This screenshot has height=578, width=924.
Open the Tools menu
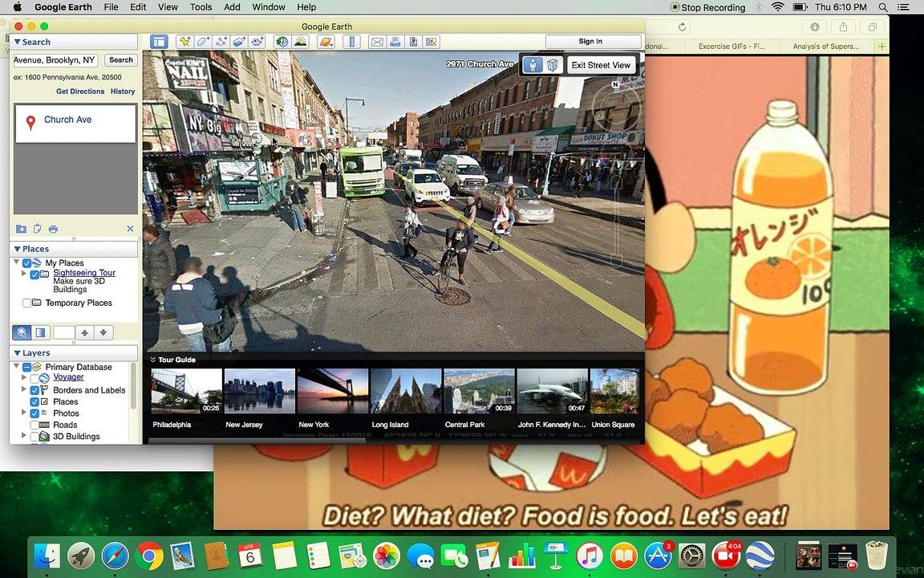point(201,7)
